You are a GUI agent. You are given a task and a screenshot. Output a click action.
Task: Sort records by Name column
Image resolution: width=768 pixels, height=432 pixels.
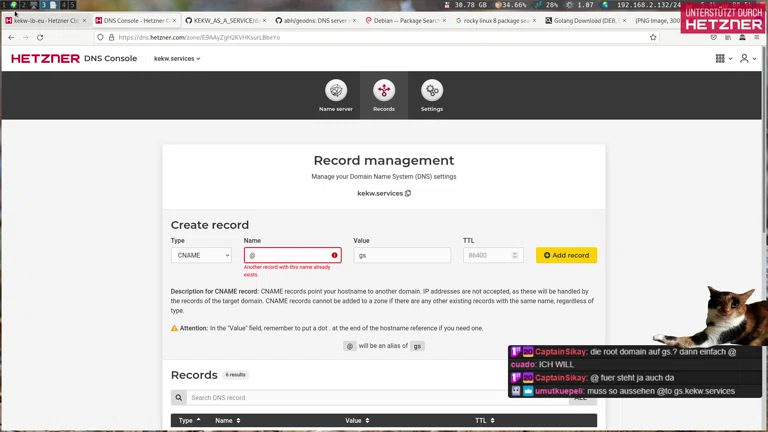coord(228,420)
